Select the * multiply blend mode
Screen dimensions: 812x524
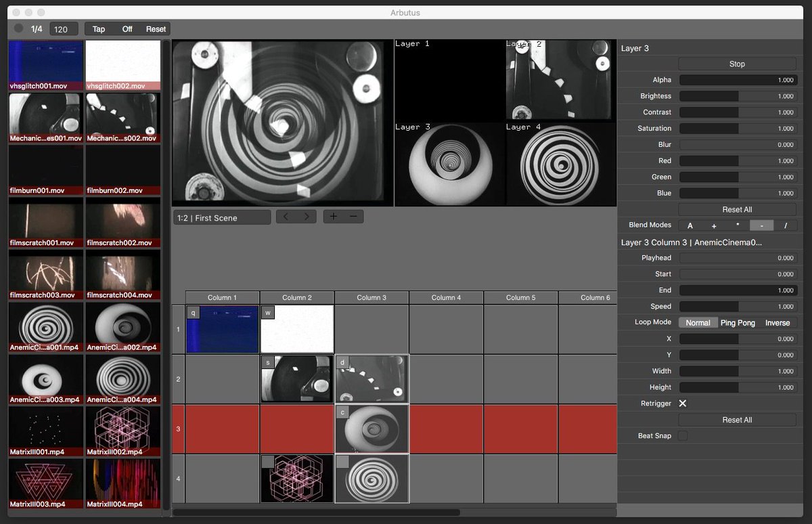738,225
